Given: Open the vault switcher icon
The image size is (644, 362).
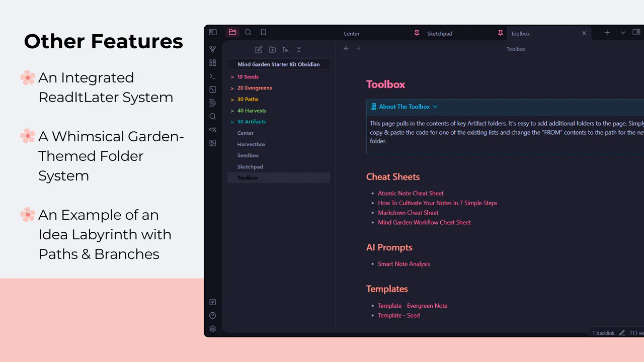Looking at the screenshot, I should [x=213, y=302].
